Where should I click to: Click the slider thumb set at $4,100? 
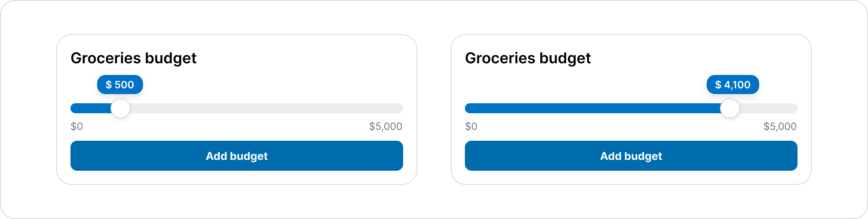730,108
